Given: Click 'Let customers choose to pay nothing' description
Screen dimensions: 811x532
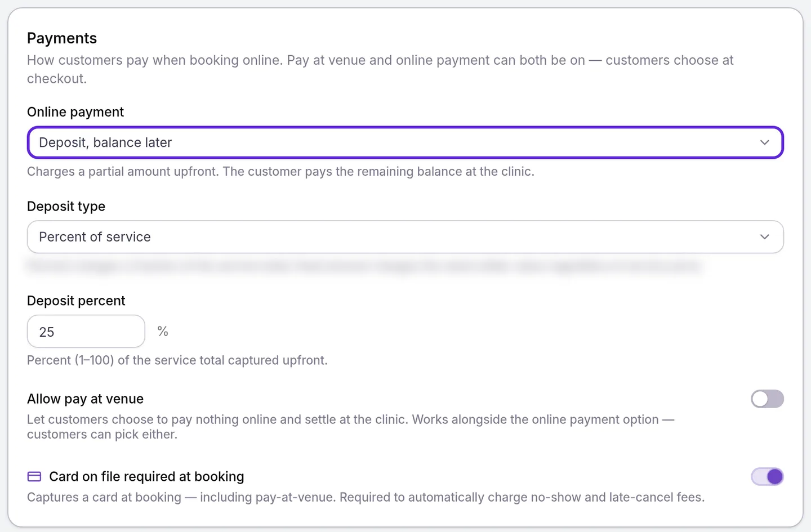Looking at the screenshot, I should point(351,427).
